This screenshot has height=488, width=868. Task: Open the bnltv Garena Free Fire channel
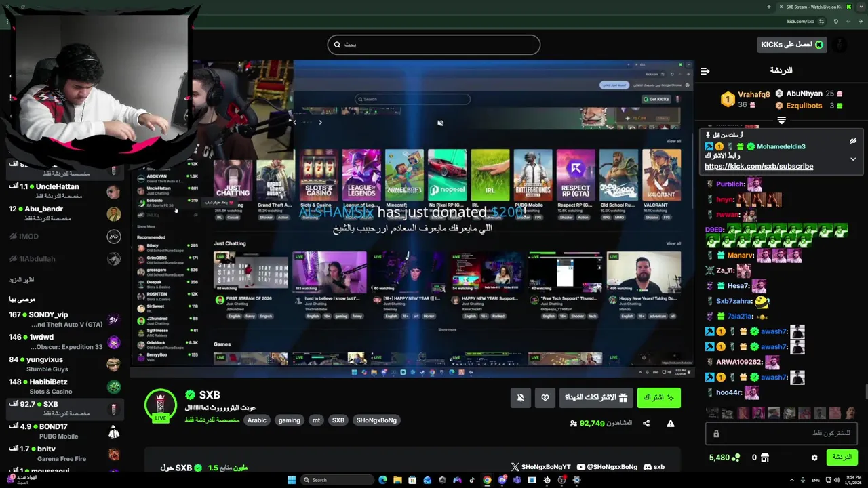tap(64, 453)
